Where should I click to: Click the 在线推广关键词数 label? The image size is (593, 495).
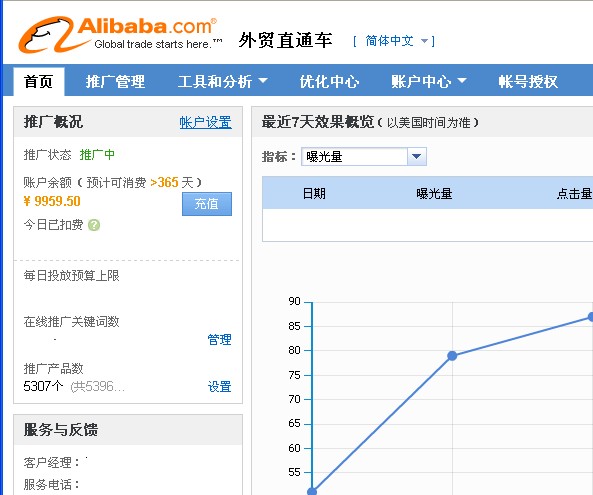71,321
